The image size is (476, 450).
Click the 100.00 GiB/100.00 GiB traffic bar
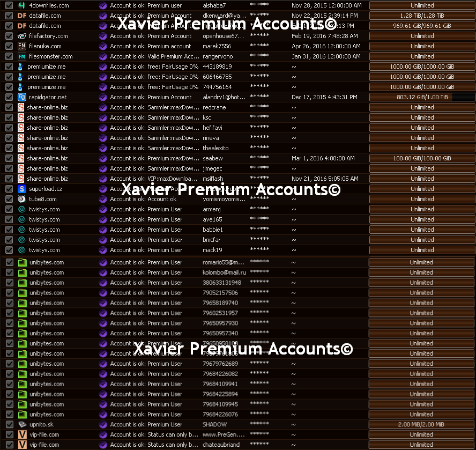tap(422, 158)
